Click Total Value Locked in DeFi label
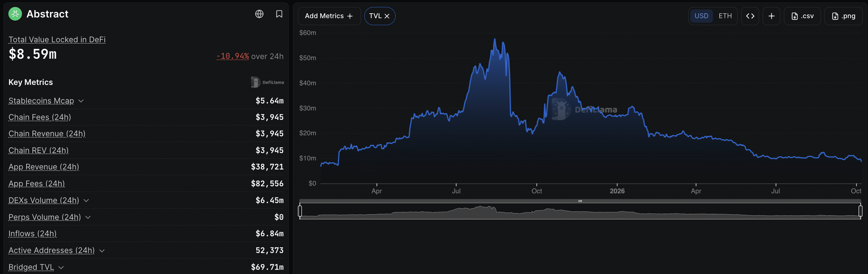 [x=57, y=39]
